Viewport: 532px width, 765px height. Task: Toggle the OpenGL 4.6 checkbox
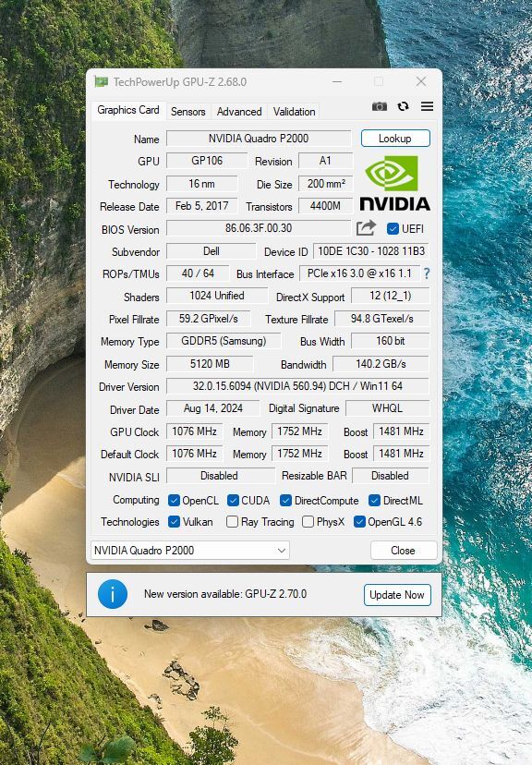coord(359,522)
